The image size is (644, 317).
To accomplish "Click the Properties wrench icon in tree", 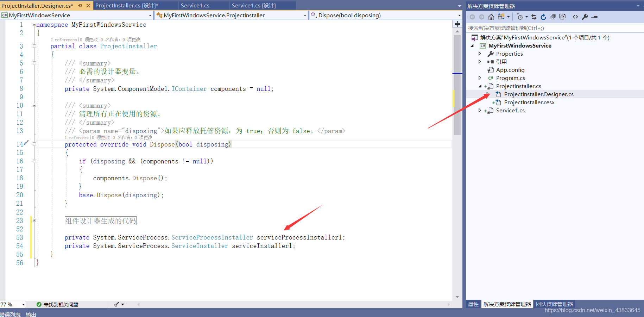I will click(491, 54).
